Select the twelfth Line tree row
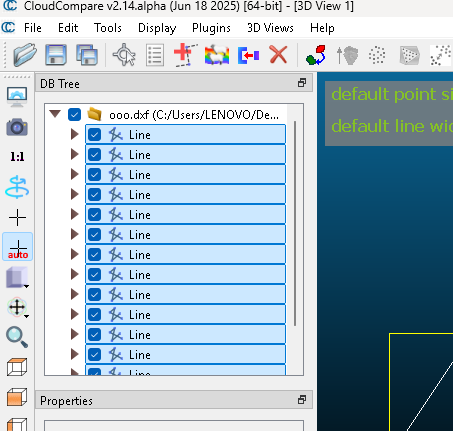This screenshot has width=453, height=431. click(186, 355)
